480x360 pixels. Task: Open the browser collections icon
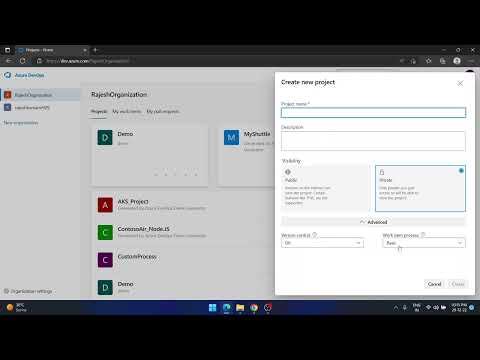[443, 61]
